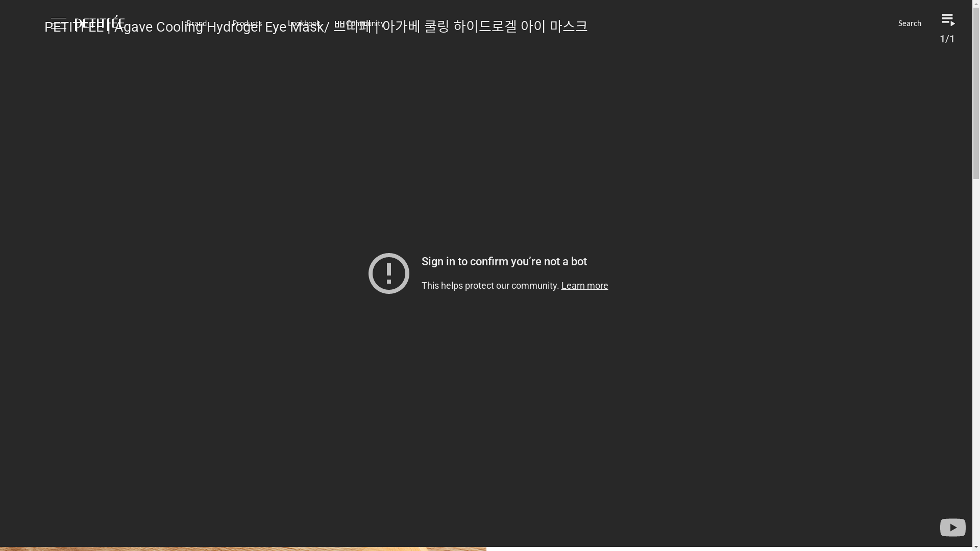The image size is (980, 551).
Task: Open the YouTube playlist icon
Action: click(948, 20)
